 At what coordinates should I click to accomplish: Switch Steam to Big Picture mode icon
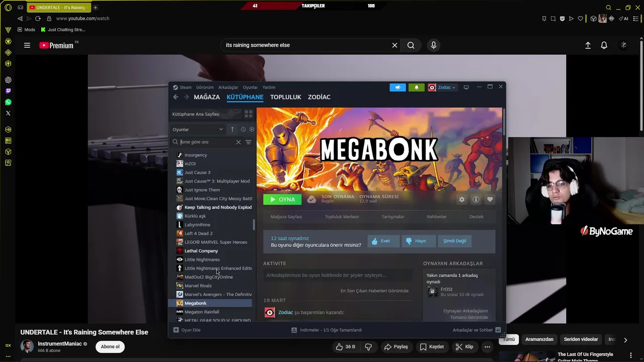coord(466,87)
